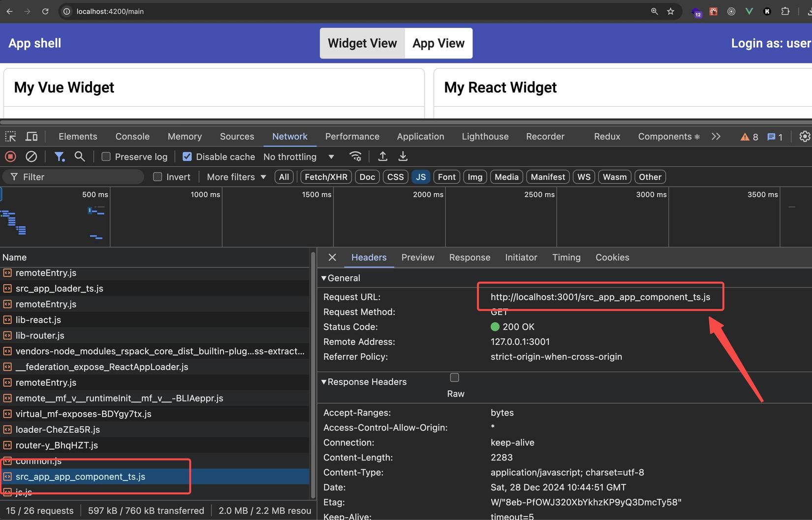This screenshot has height=520, width=812.
Task: Switch to the Console tab
Action: point(132,136)
